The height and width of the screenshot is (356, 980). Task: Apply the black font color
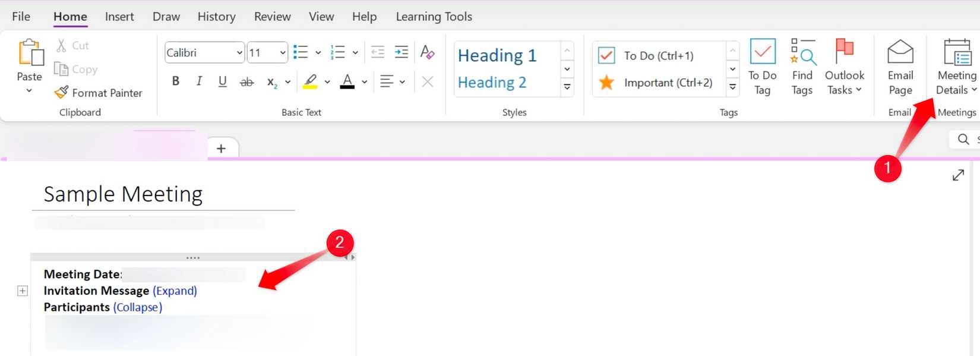tap(347, 81)
